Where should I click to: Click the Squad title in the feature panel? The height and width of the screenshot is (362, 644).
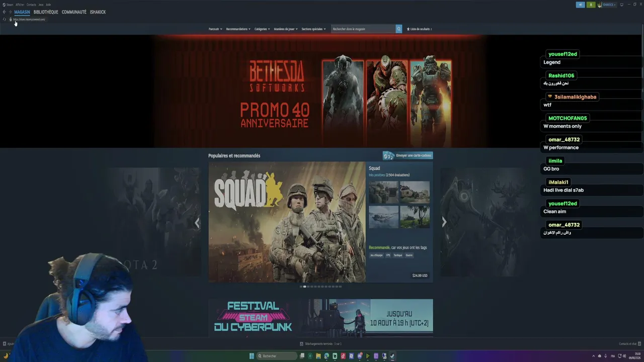point(374,168)
